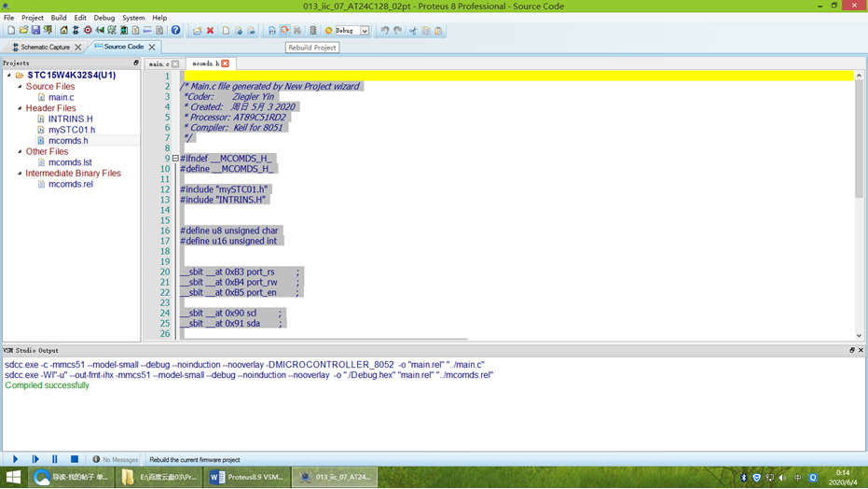Click the editor vertical scrollbar thumb
This screenshot has width=868, height=489.
click(859, 138)
